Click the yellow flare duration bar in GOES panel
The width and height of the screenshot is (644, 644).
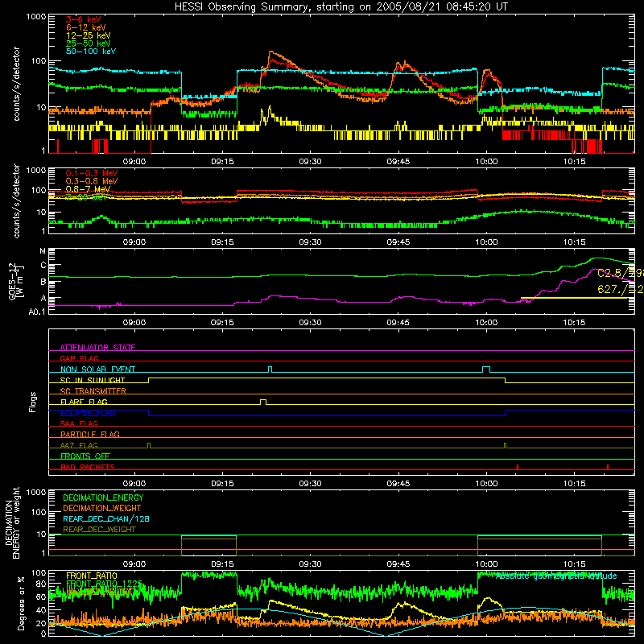[574, 298]
